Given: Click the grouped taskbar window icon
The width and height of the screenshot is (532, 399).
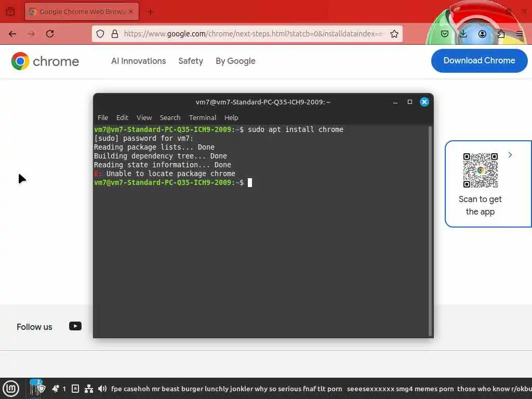Looking at the screenshot, I should click(37, 389).
